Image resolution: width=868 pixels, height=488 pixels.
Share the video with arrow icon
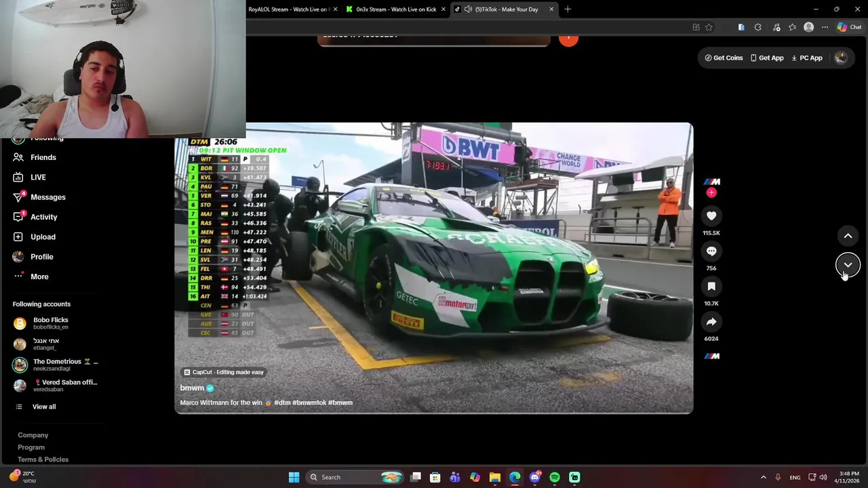click(711, 322)
